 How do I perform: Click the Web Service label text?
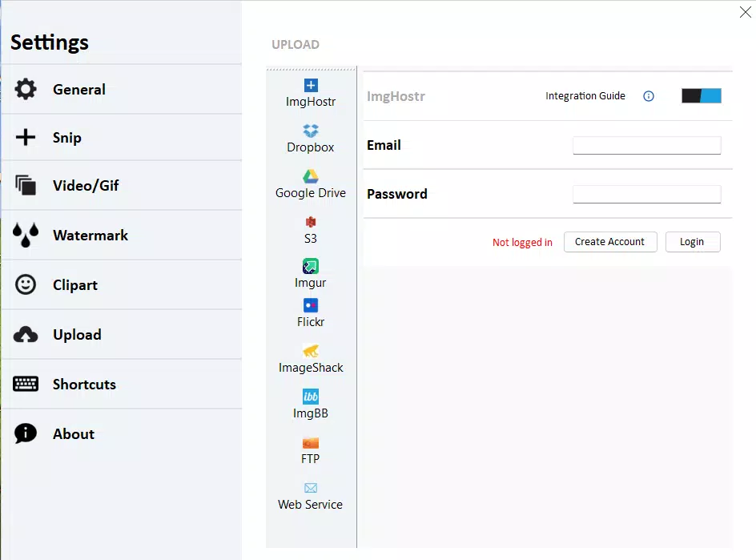[x=311, y=505]
